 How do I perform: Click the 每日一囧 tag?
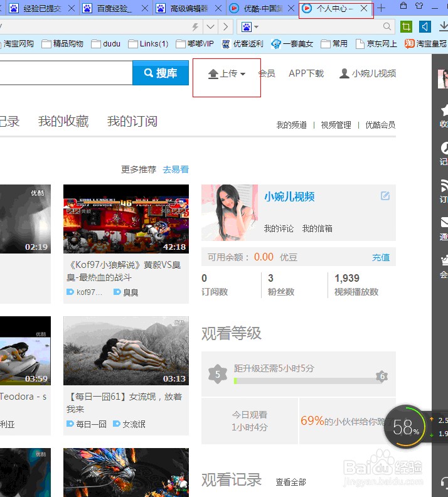87,424
